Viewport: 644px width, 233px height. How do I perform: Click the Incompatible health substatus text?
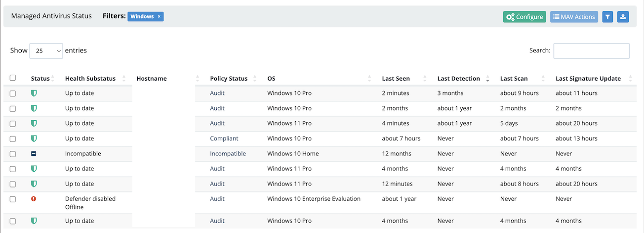83,154
